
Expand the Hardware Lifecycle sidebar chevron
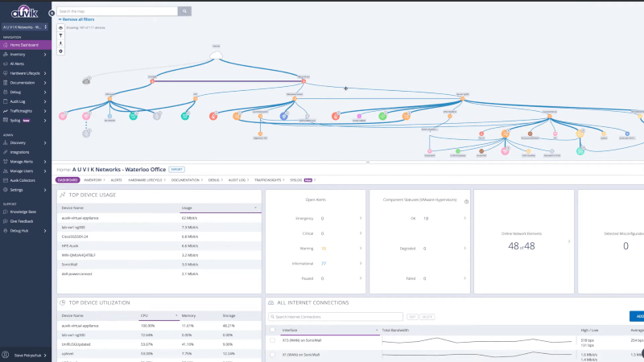[45, 73]
